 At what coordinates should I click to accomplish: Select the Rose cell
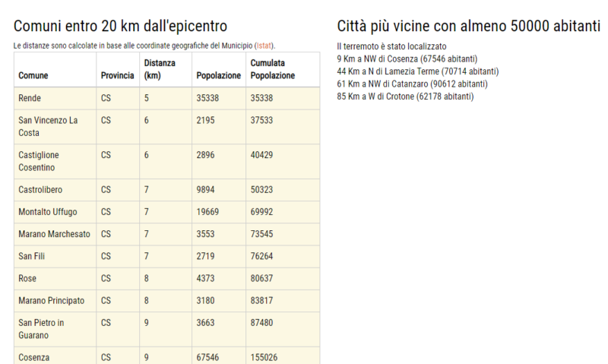click(55, 278)
